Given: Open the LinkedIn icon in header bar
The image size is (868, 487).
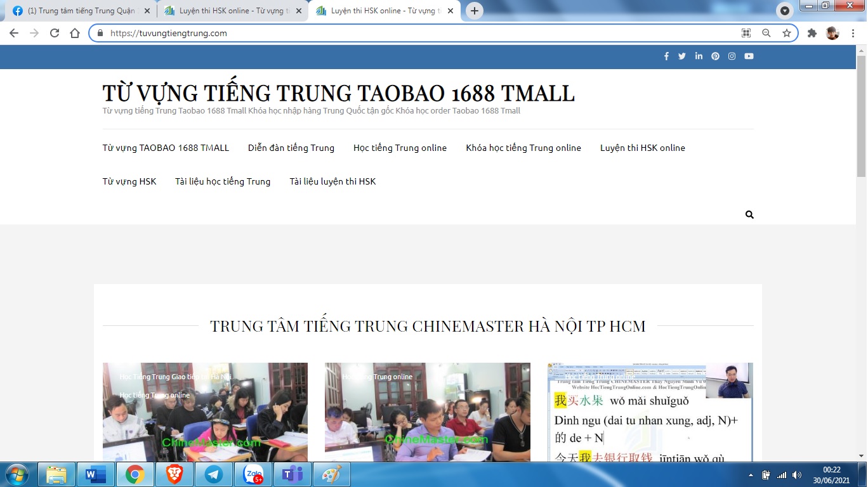Looking at the screenshot, I should point(699,56).
